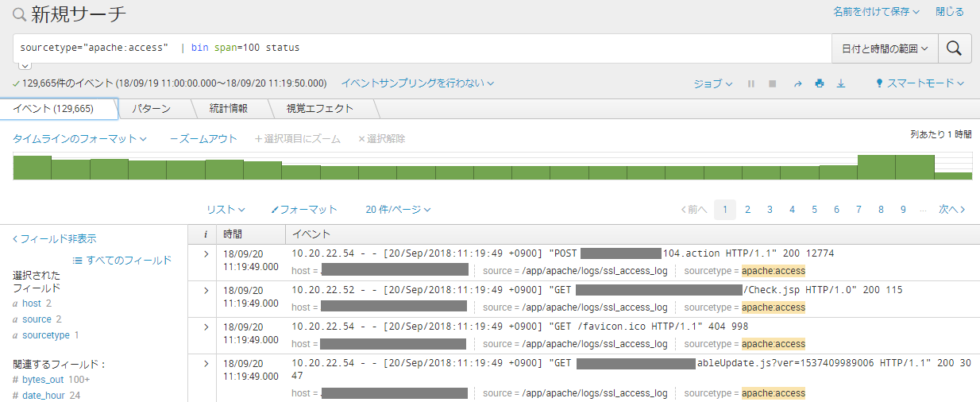Select host field in sidebar

tap(32, 303)
